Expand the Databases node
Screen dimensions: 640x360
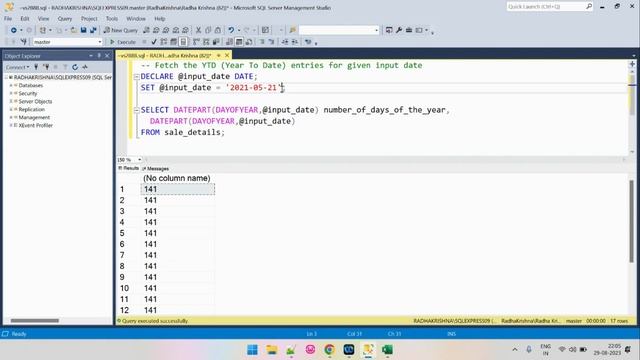11,86
